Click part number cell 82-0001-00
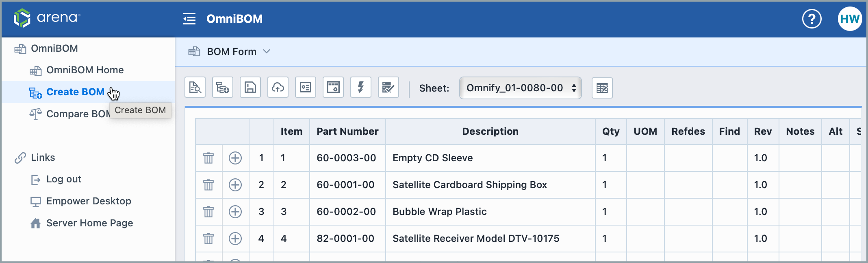 [345, 239]
